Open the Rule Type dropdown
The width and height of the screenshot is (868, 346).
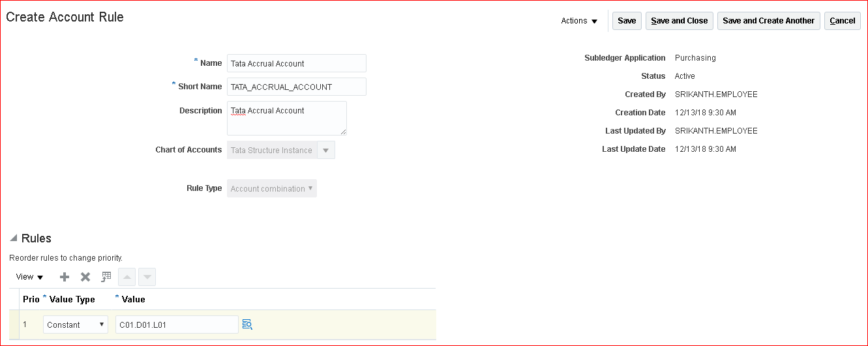pos(271,189)
